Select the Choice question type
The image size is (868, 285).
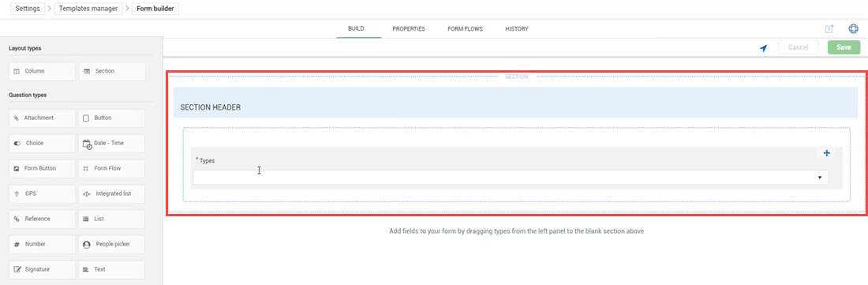pos(42,144)
